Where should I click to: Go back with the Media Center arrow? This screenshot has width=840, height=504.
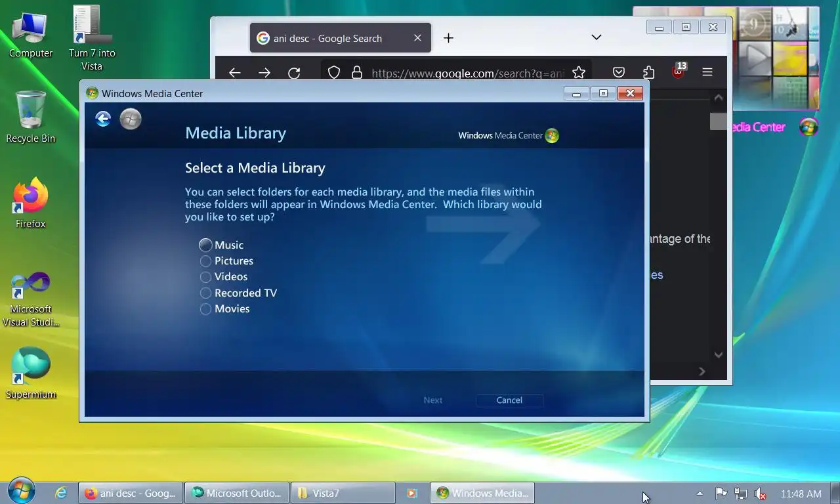pyautogui.click(x=103, y=118)
